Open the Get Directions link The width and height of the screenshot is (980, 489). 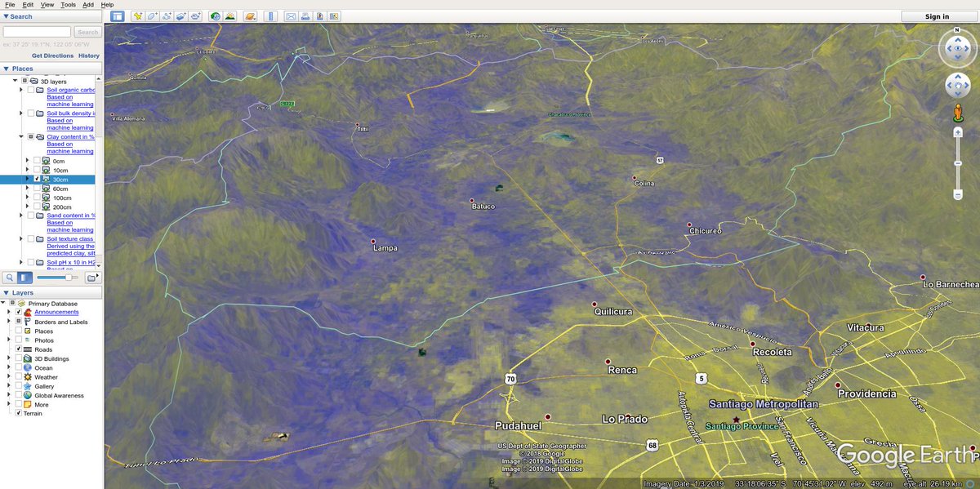(52, 56)
